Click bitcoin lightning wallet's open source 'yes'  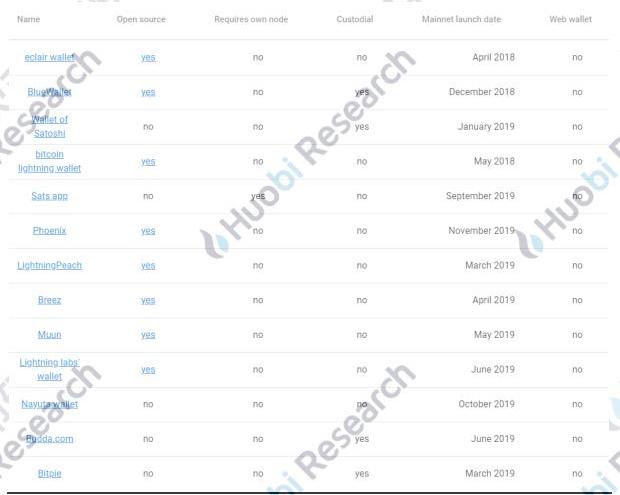click(148, 162)
